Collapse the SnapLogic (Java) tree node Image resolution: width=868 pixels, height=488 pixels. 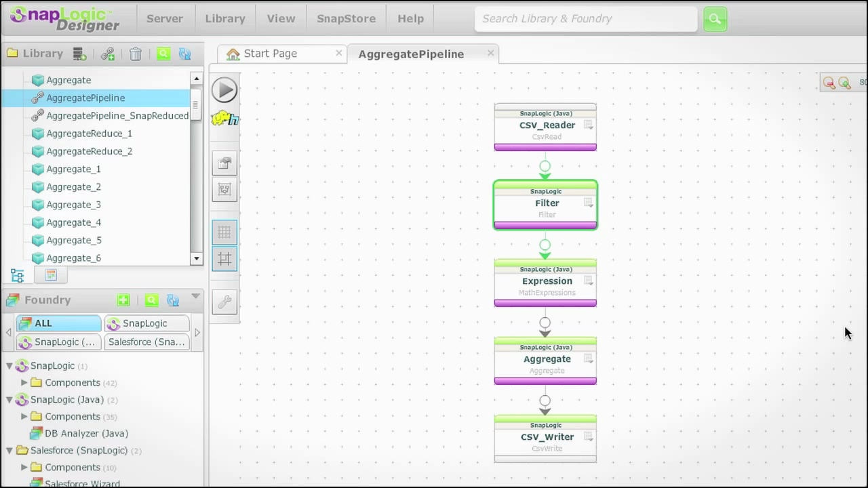pos(9,399)
